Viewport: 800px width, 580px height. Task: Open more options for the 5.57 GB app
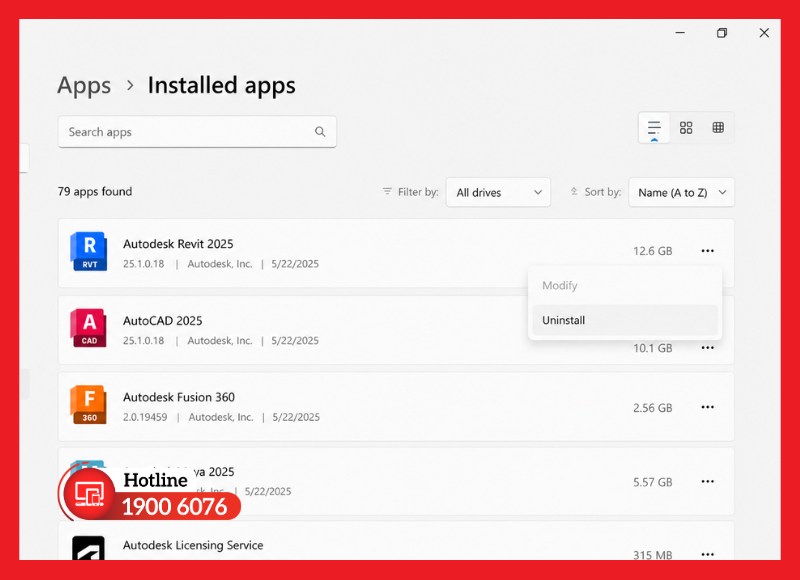click(x=708, y=482)
